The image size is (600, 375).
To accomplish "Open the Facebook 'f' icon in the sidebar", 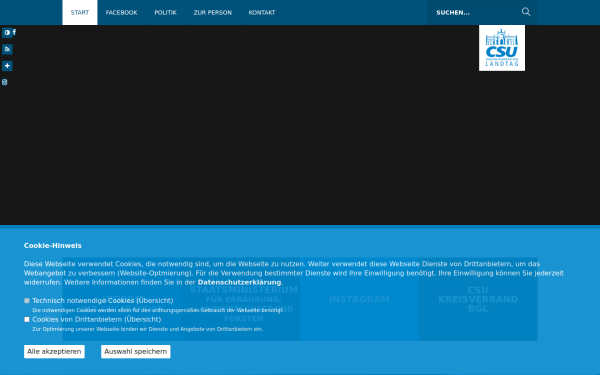I will click(15, 32).
